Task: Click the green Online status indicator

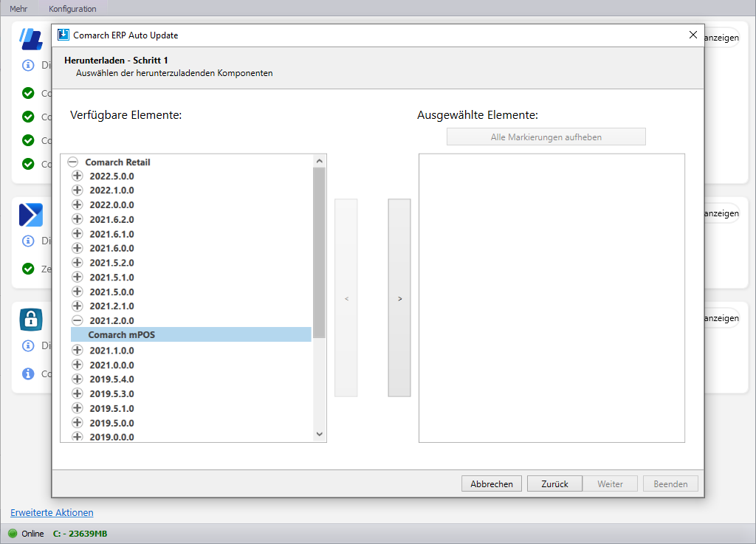Action: click(13, 534)
